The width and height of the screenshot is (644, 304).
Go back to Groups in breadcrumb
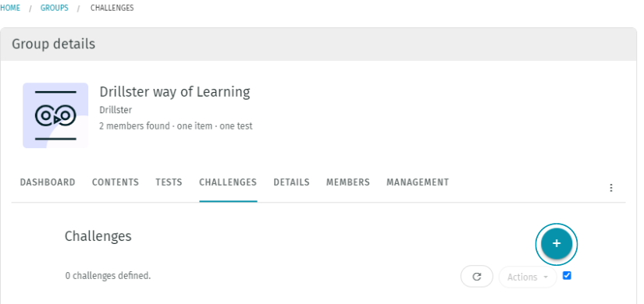point(54,8)
